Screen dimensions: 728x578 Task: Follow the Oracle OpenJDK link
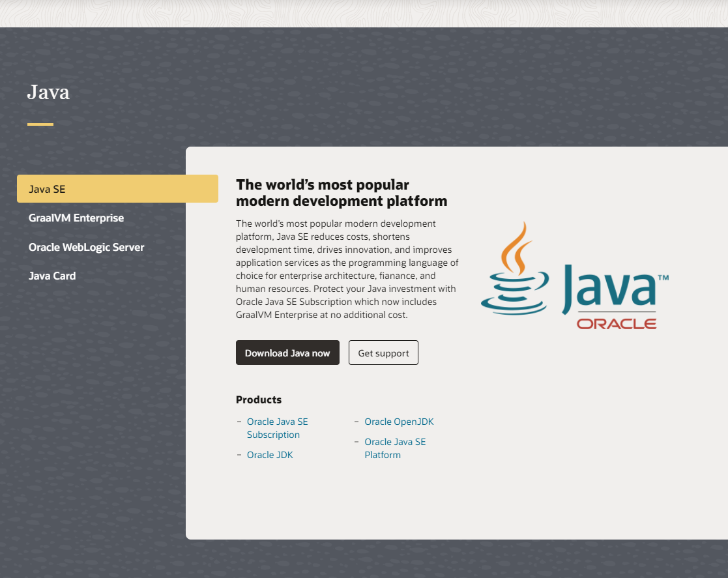[399, 422]
